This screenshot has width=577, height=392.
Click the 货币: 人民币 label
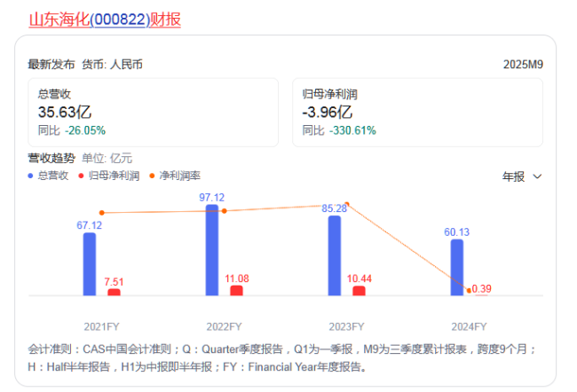112,65
